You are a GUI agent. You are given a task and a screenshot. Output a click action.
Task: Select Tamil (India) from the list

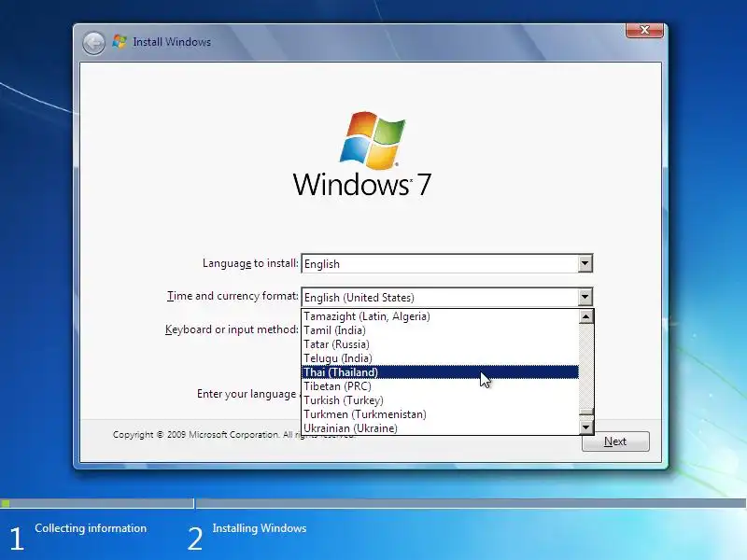(x=440, y=330)
